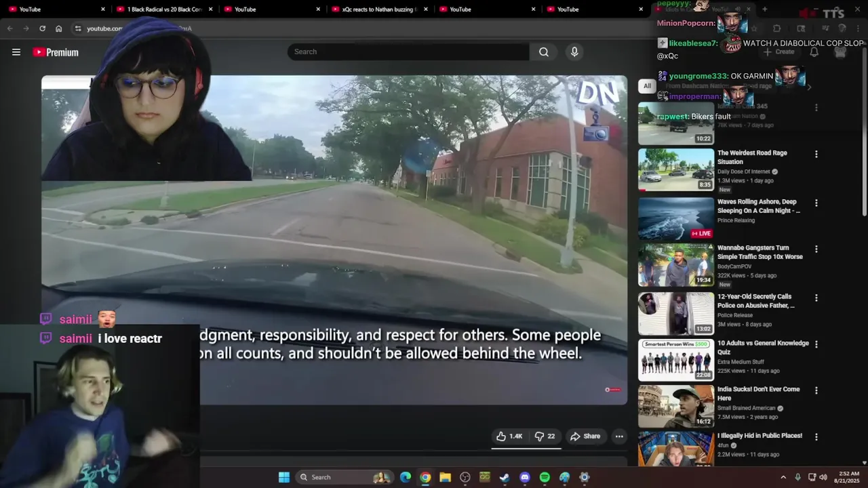Navigate forward in Chrome
Viewport: 868px width, 488px height.
pos(26,28)
